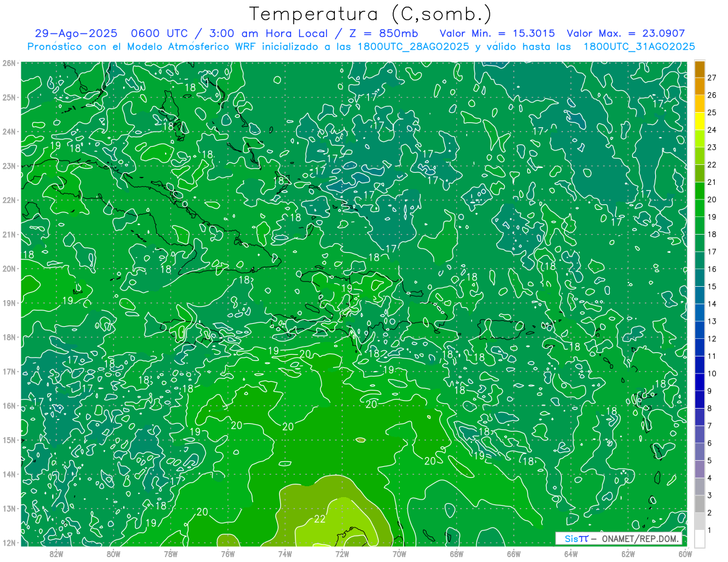Viewport: 728px width, 562px height.
Task: Click the '12N' latitude axis label
Action: pos(9,543)
